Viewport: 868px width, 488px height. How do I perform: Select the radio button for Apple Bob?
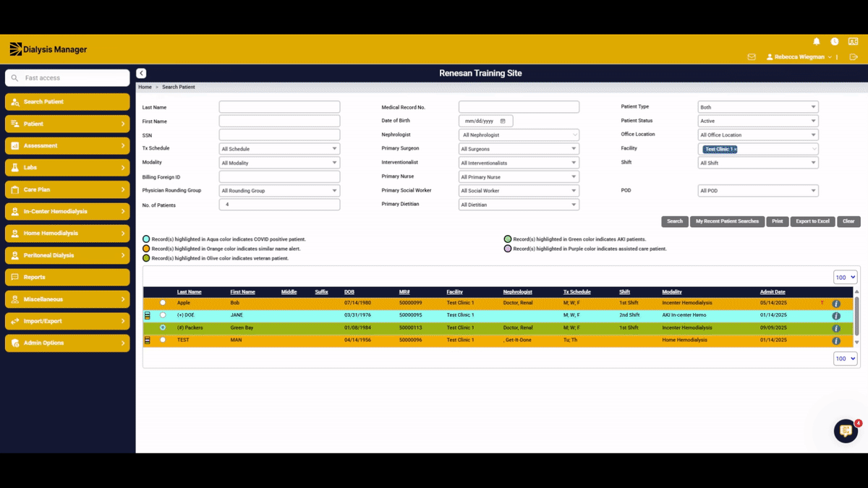162,303
